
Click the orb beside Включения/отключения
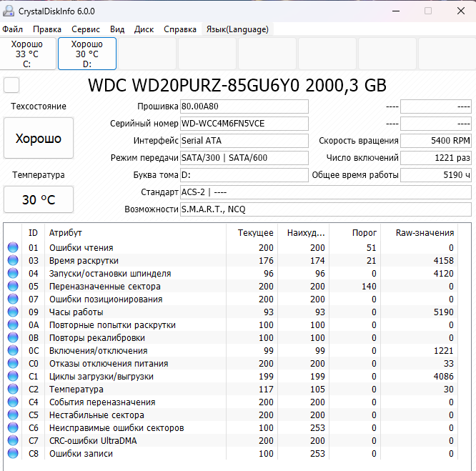(13, 351)
